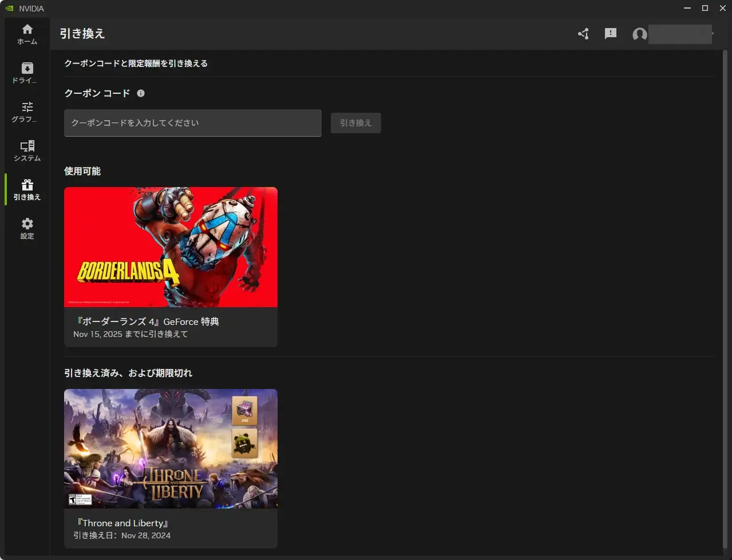Expand the account dropdown arrow
The image size is (732, 560).
713,34
